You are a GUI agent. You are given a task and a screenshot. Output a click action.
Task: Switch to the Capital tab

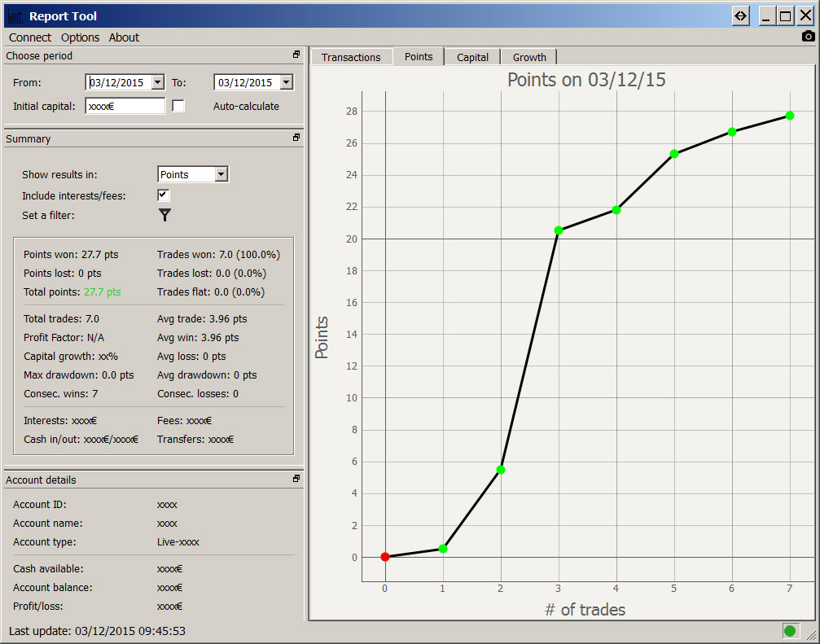472,57
